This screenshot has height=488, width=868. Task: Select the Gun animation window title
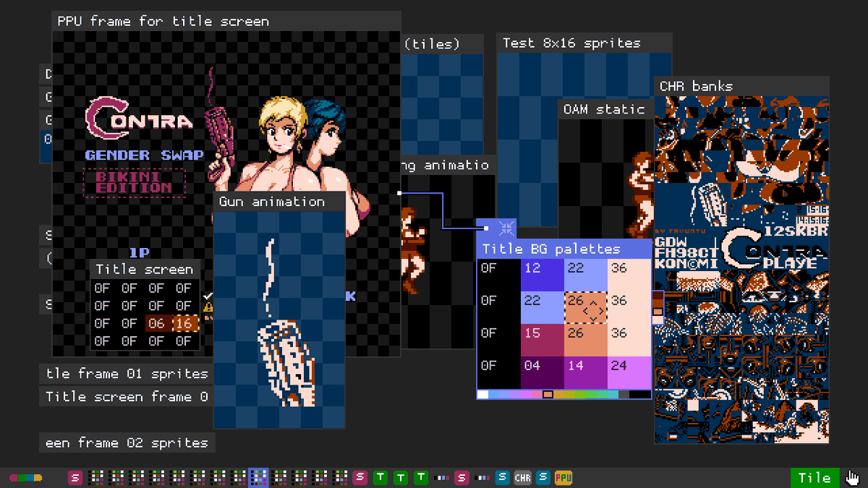[x=272, y=202]
